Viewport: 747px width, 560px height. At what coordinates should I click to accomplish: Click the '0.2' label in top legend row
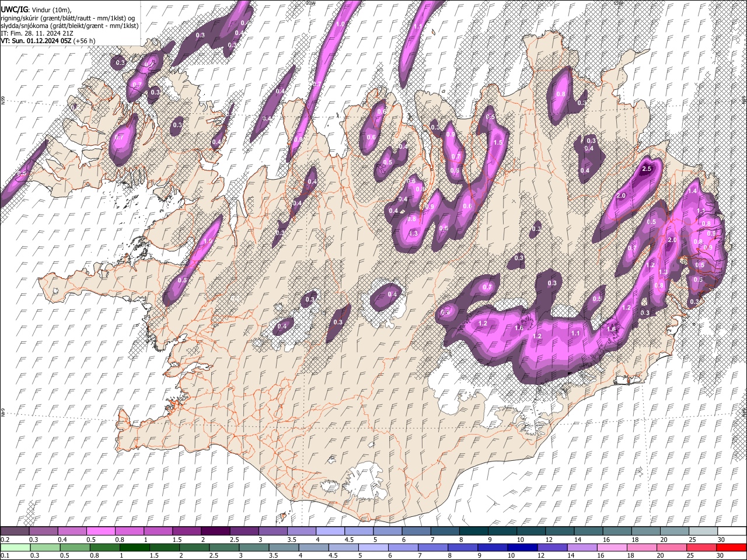5,540
